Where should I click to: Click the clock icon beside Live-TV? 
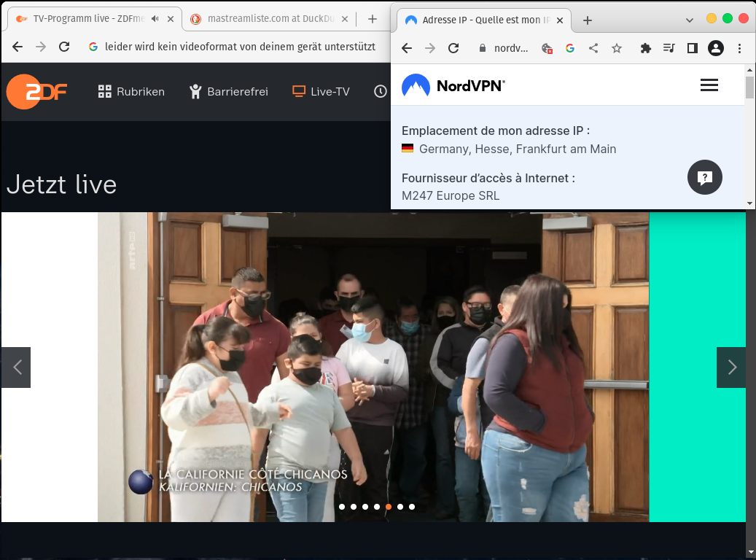380,91
